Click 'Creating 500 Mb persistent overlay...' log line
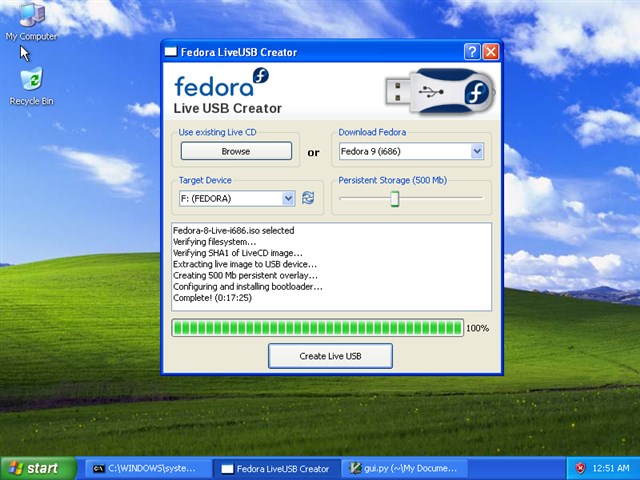 tap(245, 275)
